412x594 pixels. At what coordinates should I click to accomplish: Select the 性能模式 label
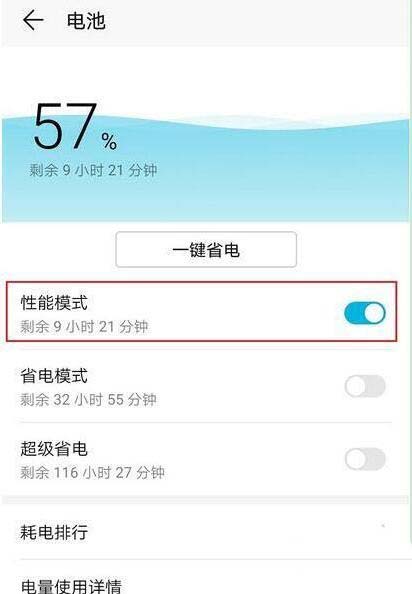54,303
